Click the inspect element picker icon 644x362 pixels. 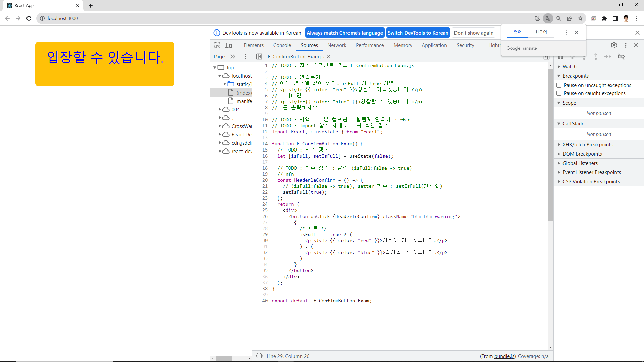click(217, 45)
